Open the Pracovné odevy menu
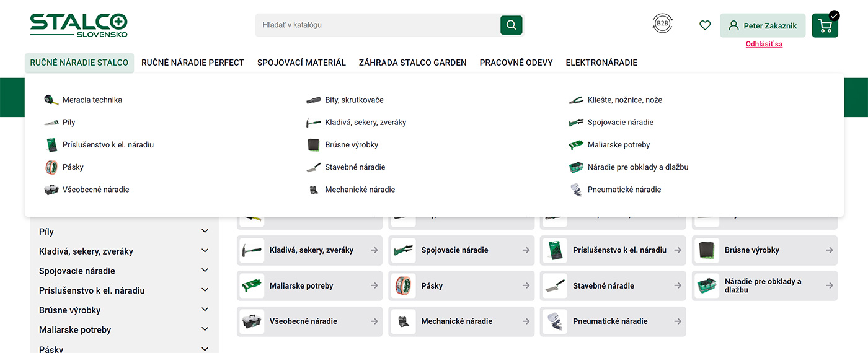The width and height of the screenshot is (868, 353). pyautogui.click(x=516, y=63)
